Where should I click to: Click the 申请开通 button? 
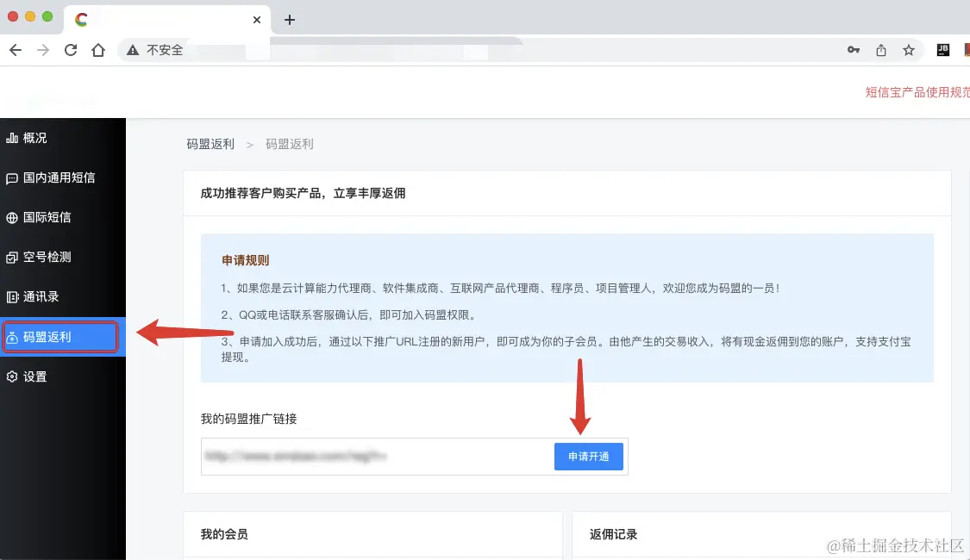point(589,457)
